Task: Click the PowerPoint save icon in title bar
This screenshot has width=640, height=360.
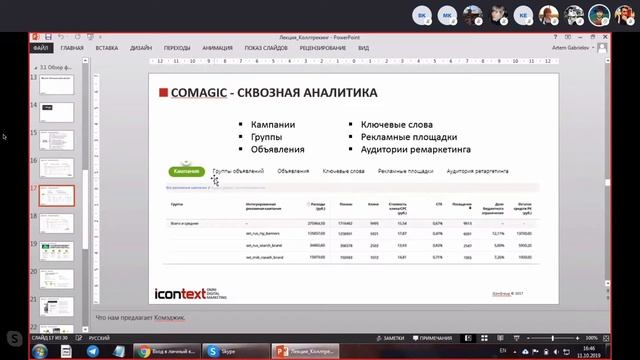Action: pyautogui.click(x=48, y=37)
